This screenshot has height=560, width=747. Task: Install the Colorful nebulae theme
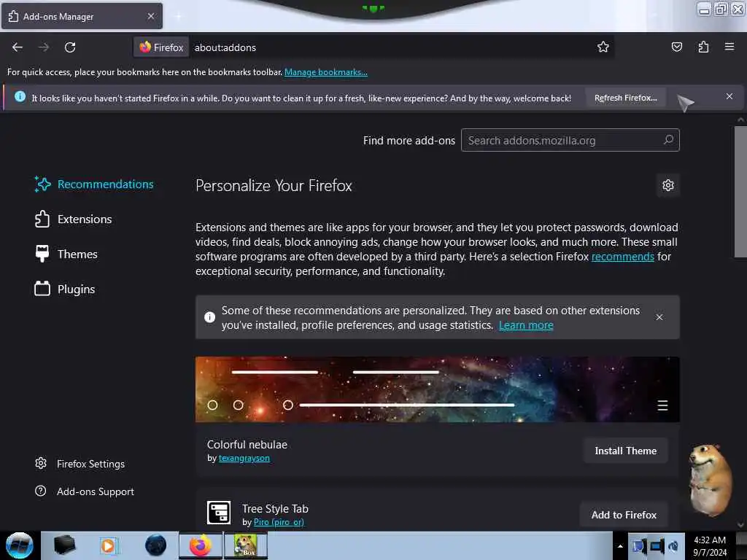(x=625, y=451)
